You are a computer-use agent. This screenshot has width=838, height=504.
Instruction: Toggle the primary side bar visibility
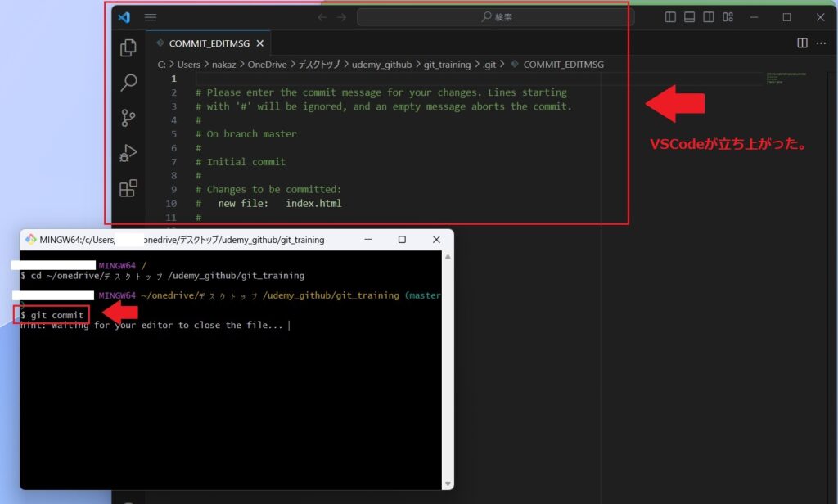670,17
